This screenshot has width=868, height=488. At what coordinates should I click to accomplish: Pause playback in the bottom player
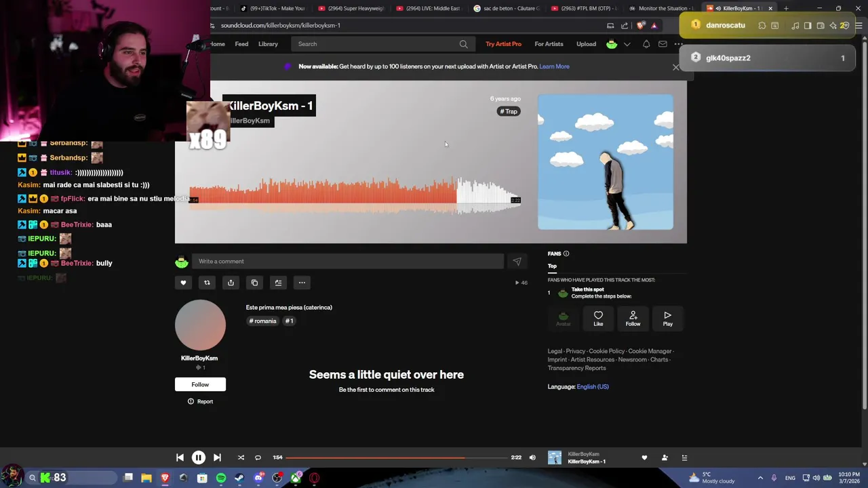[x=198, y=458]
